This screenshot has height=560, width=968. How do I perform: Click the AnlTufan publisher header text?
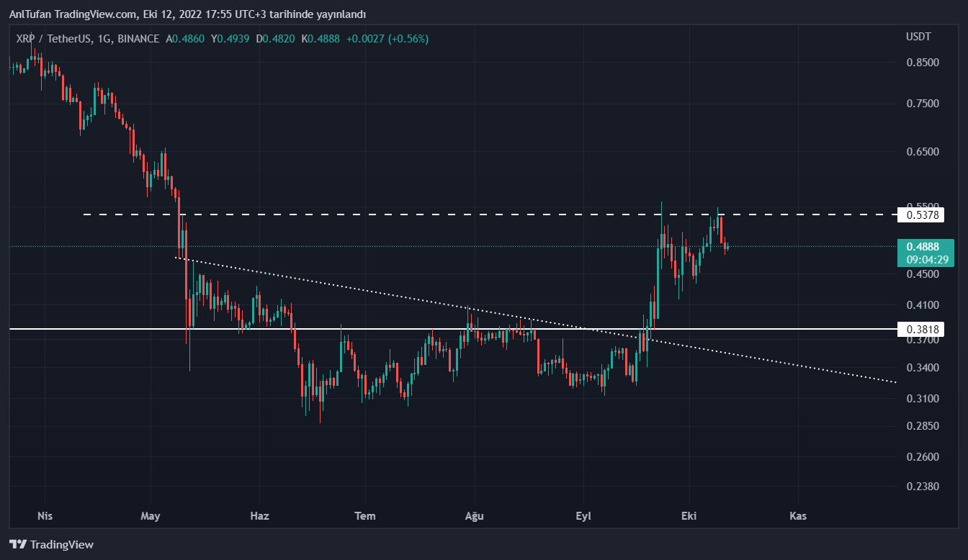point(187,14)
